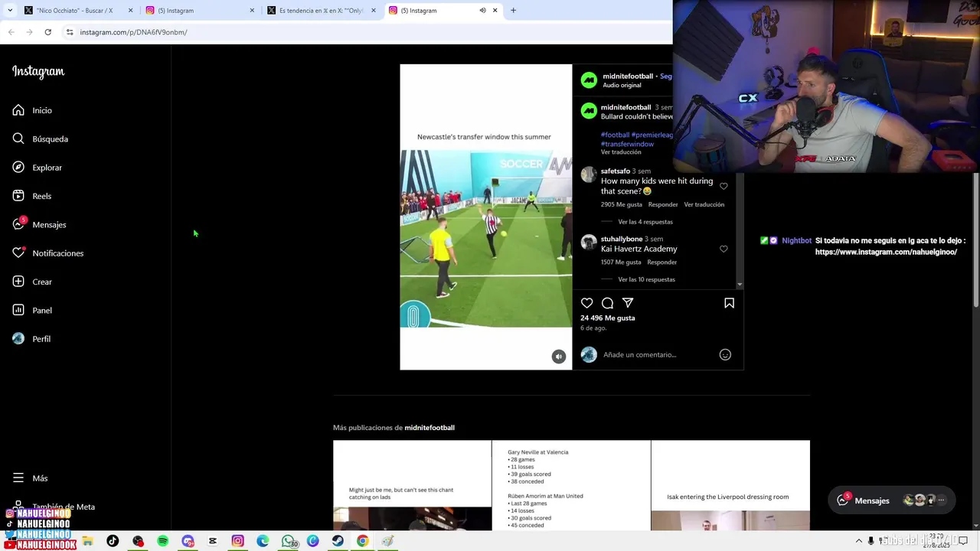The width and height of the screenshot is (980, 551).
Task: Reply to stuhallybone's Kai Havertz Academy comment
Action: (661, 262)
